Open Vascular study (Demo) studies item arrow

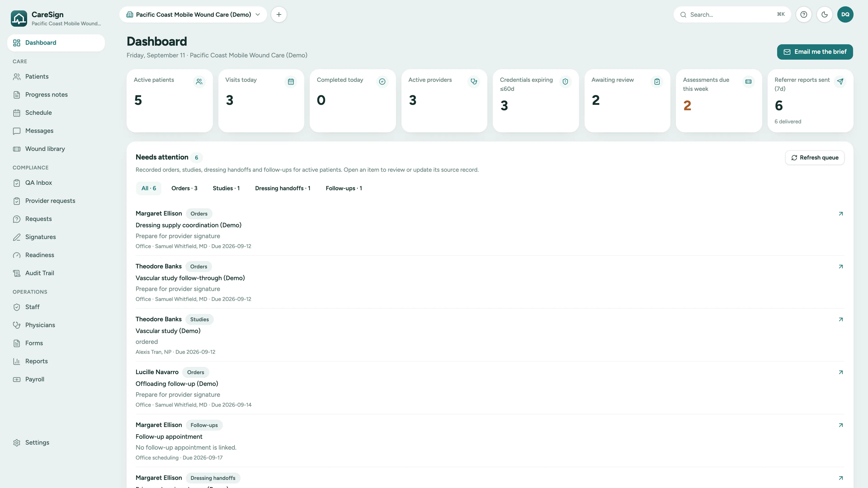point(841,320)
